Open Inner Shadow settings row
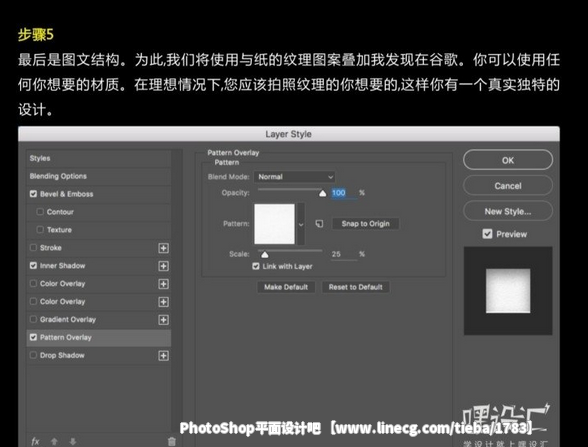Viewport: 588px width, 447px height. click(99, 266)
